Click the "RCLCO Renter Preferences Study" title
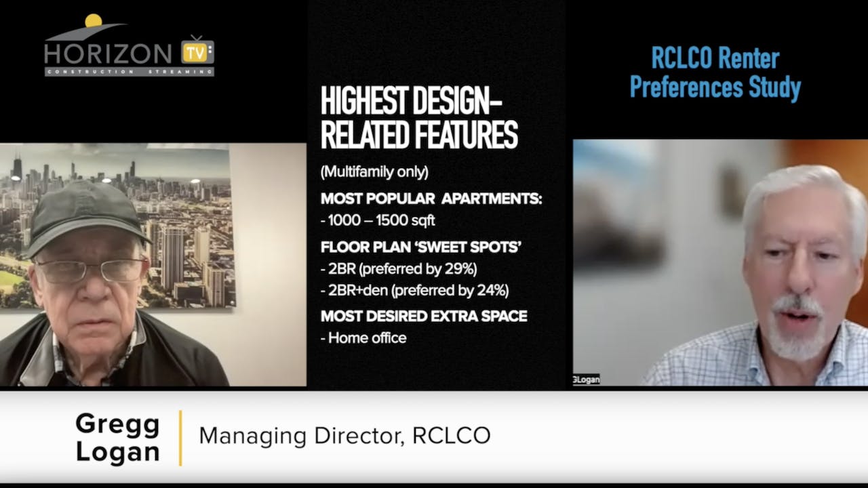 tap(715, 73)
